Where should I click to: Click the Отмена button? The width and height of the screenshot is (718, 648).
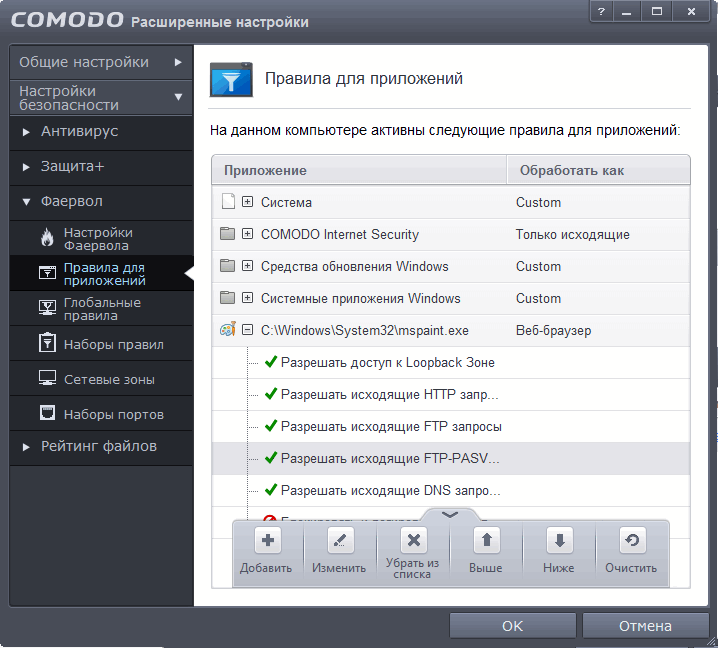[645, 626]
